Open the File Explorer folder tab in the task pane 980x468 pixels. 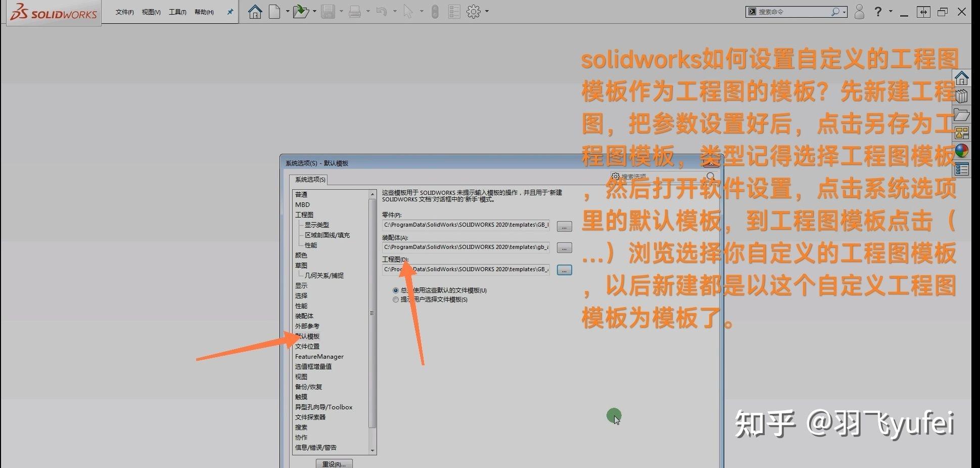[961, 115]
